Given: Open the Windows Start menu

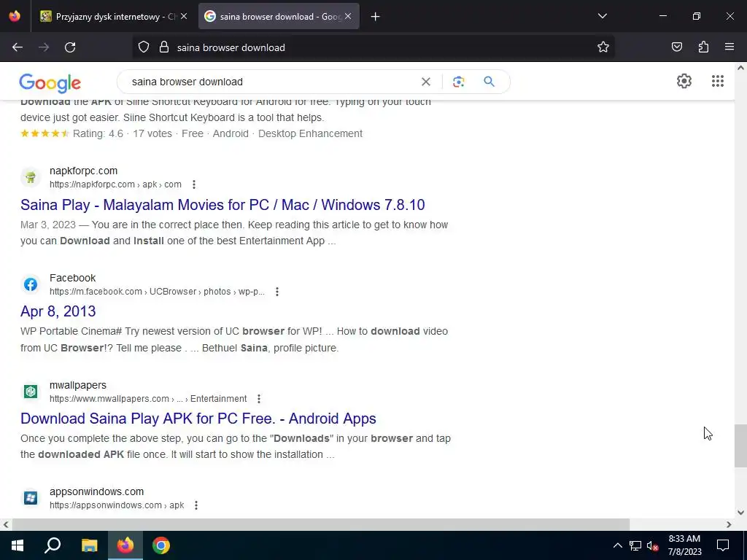Looking at the screenshot, I should pyautogui.click(x=18, y=545).
